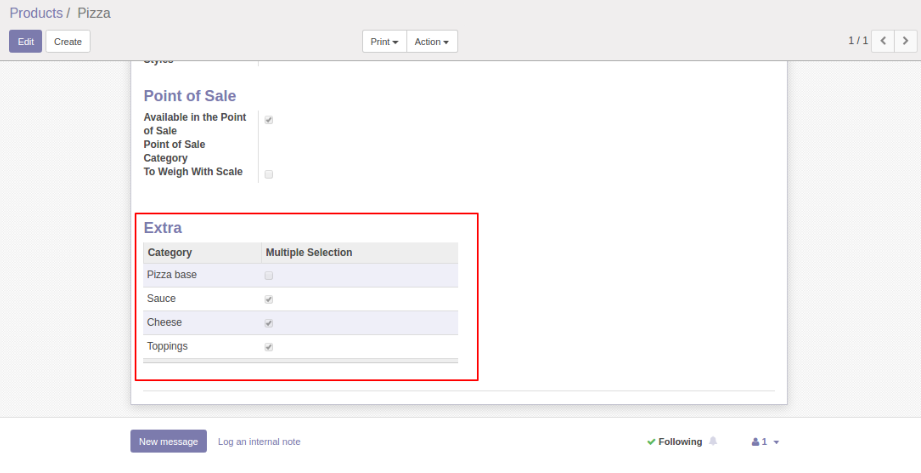Go to next record arrow
Screen dimensions: 921x473
(x=906, y=41)
